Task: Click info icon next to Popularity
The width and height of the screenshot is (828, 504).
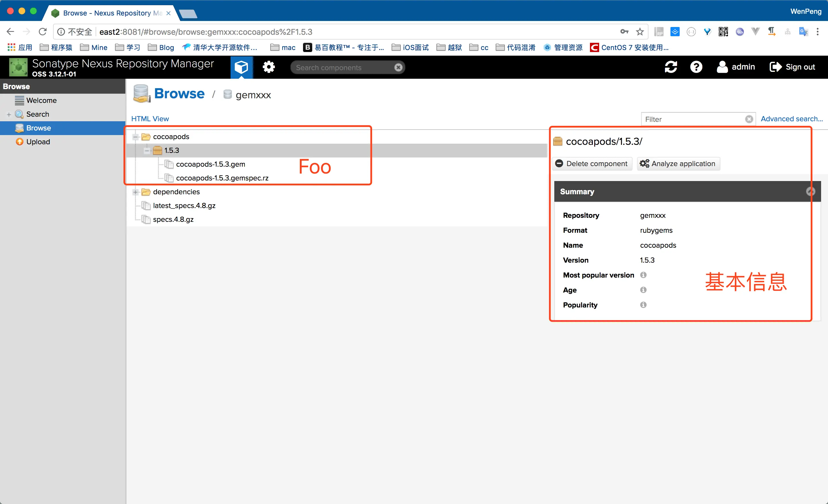Action: coord(643,305)
